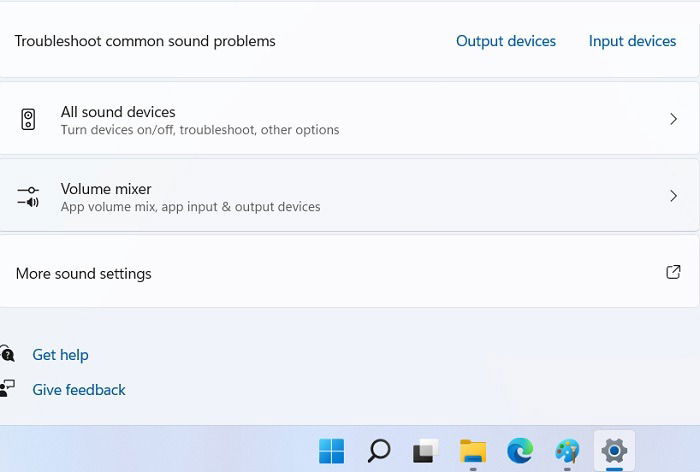Screen dimensions: 700x472
Task: Click 'Turn devices on/off, troubleshoot, other options' text
Action: pyautogui.click(x=200, y=130)
